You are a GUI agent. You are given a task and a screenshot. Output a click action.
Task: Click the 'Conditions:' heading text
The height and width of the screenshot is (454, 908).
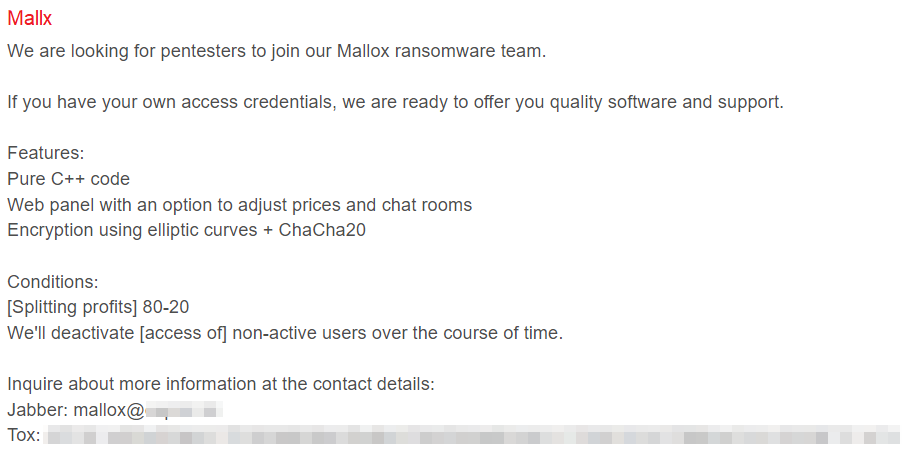(53, 282)
